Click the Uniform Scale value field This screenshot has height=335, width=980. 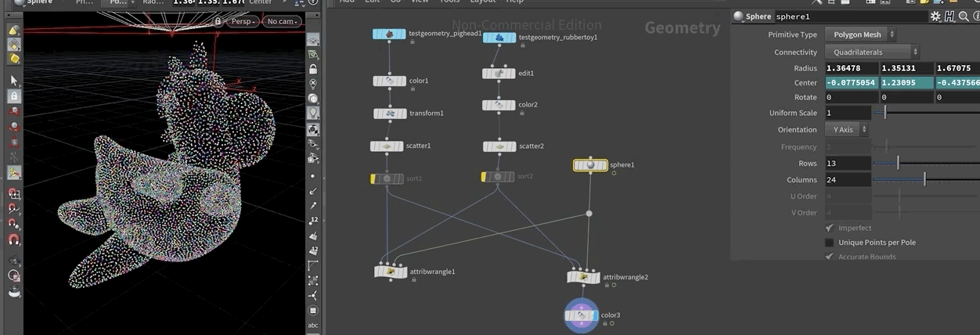coord(848,113)
